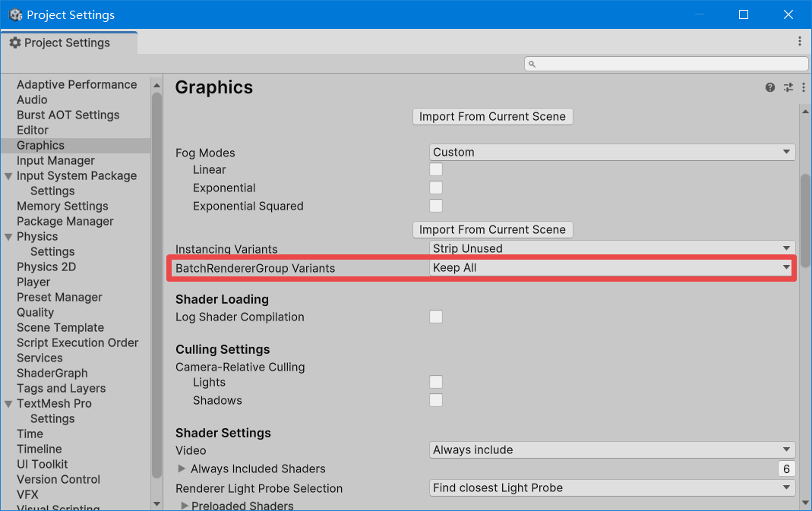This screenshot has width=812, height=511.
Task: Open Settings under TextMesh Pro
Action: pos(52,419)
